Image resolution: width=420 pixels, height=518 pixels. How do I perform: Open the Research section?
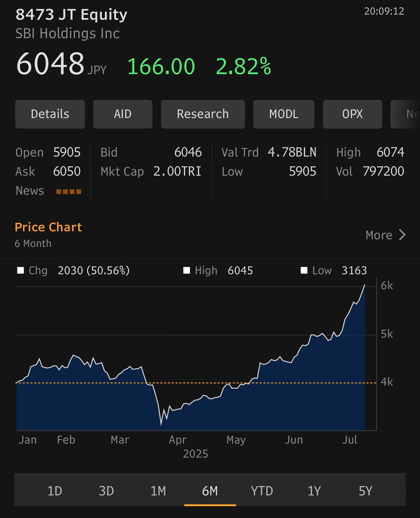[x=203, y=114]
